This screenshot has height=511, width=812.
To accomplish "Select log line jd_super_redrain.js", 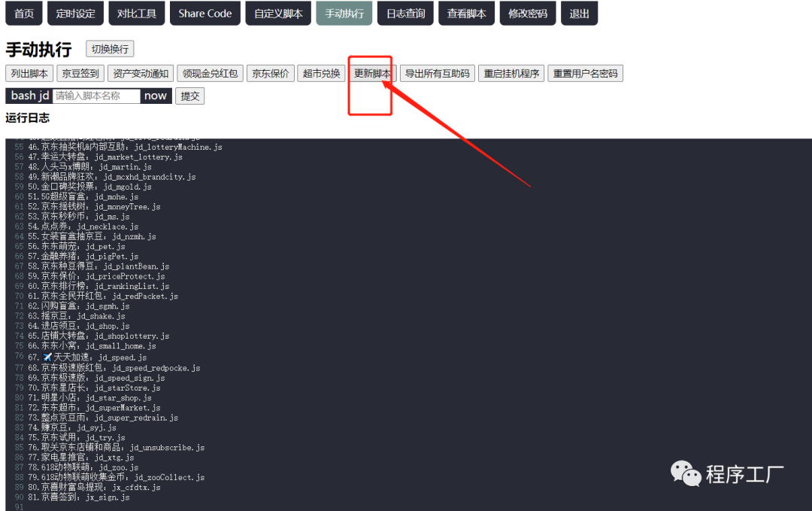I will [x=103, y=418].
